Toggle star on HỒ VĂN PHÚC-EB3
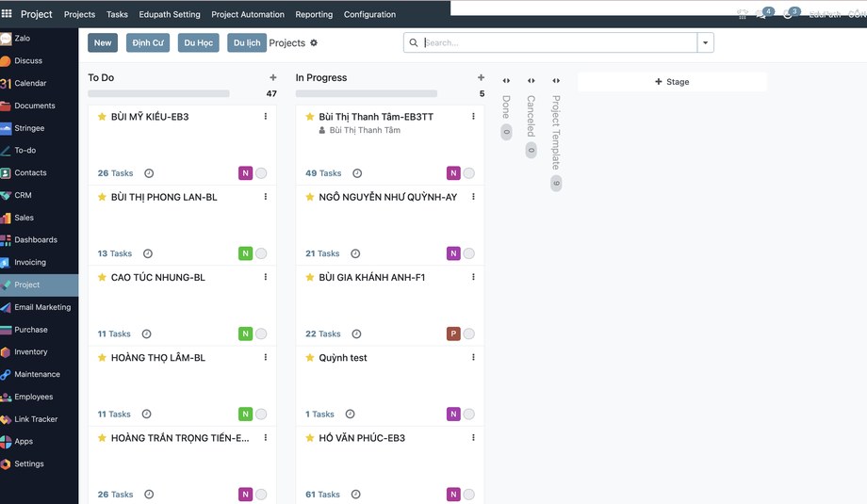 [310, 438]
